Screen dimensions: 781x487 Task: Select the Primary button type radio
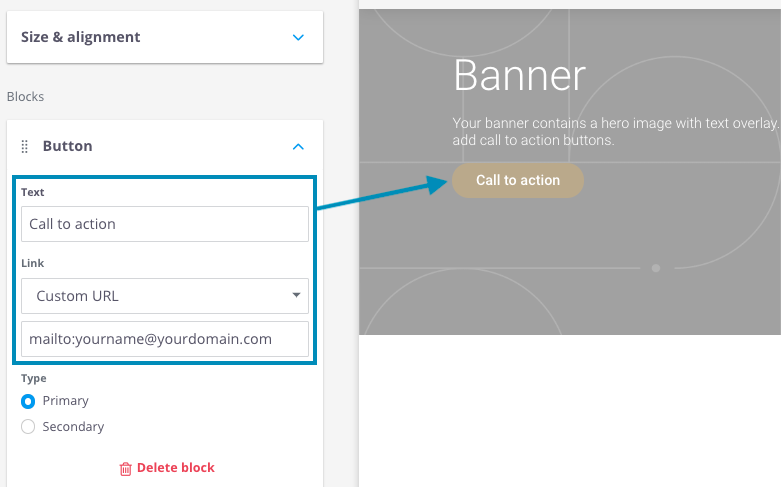click(28, 401)
